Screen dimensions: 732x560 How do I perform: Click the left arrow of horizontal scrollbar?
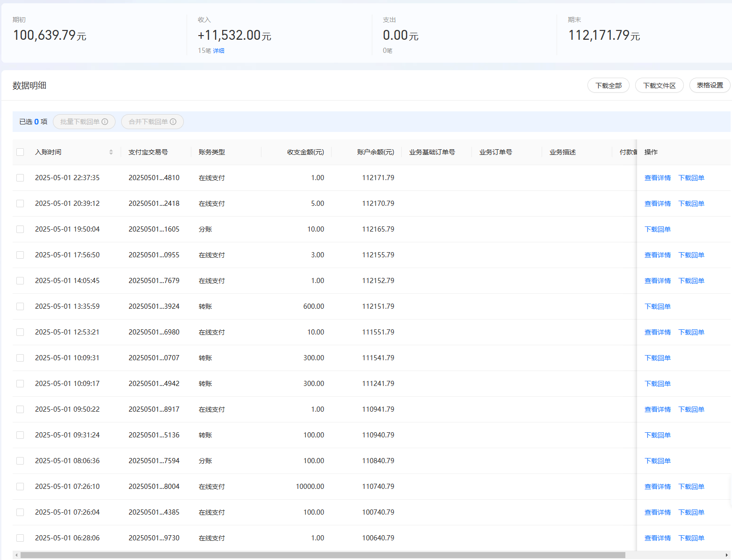coord(16,555)
